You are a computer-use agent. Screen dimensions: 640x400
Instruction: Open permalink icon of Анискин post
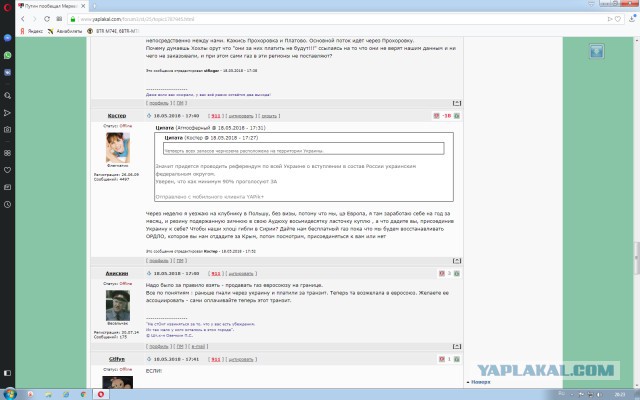149,273
